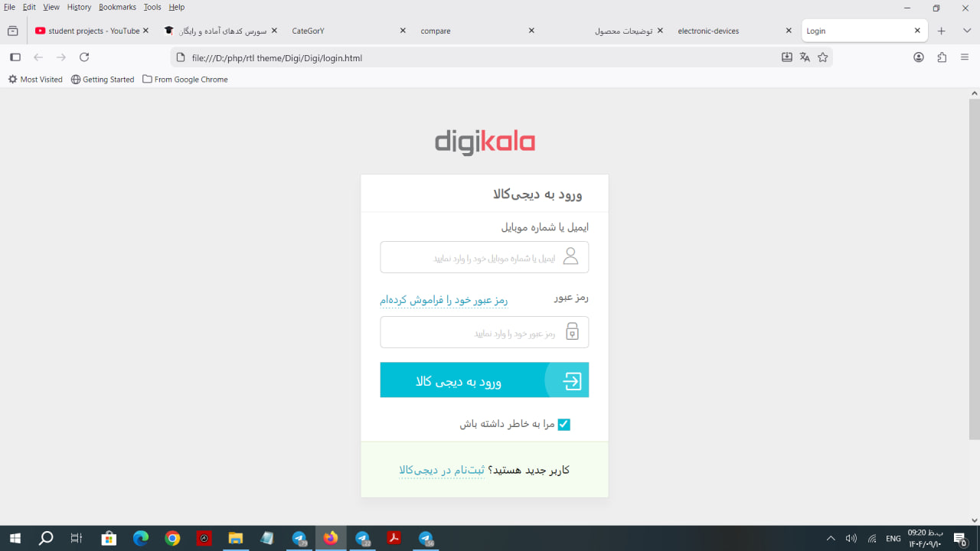980x551 pixels.
Task: Open the History menu
Action: point(79,7)
